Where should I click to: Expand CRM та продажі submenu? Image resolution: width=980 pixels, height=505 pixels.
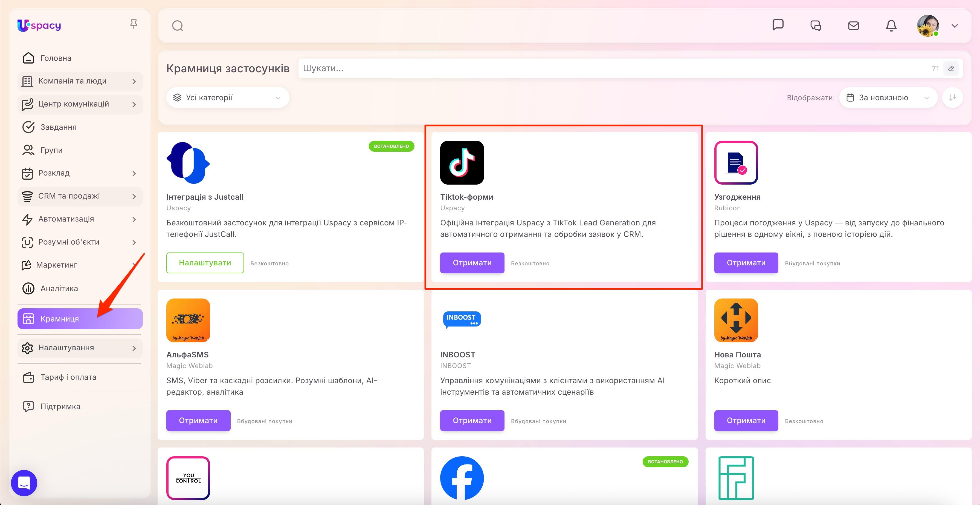[x=80, y=196]
